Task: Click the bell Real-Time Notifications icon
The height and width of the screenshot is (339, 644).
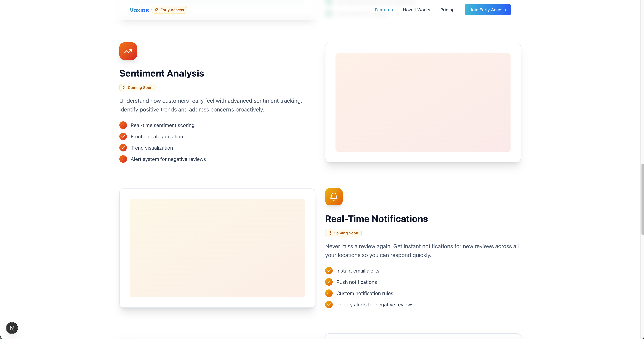Action: 334,196
